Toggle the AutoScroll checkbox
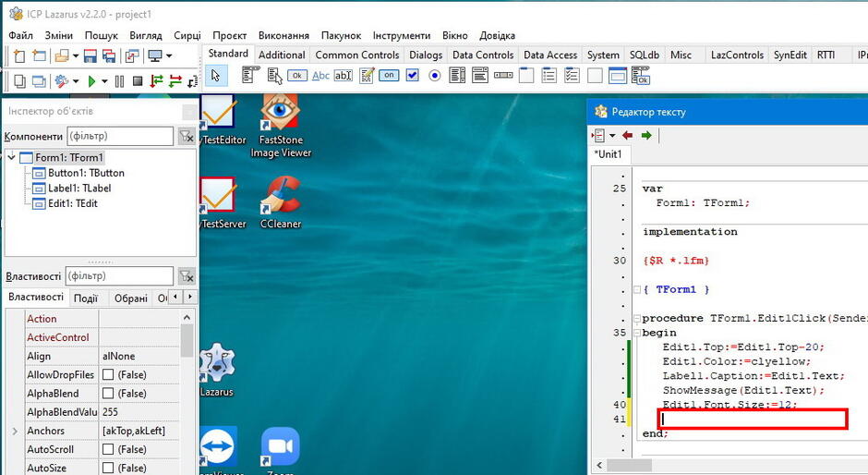 click(108, 449)
